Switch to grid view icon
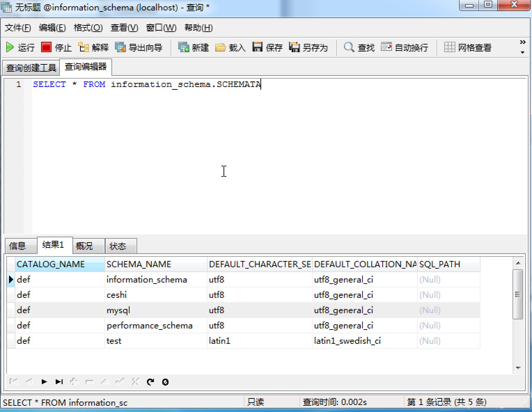 coord(449,47)
